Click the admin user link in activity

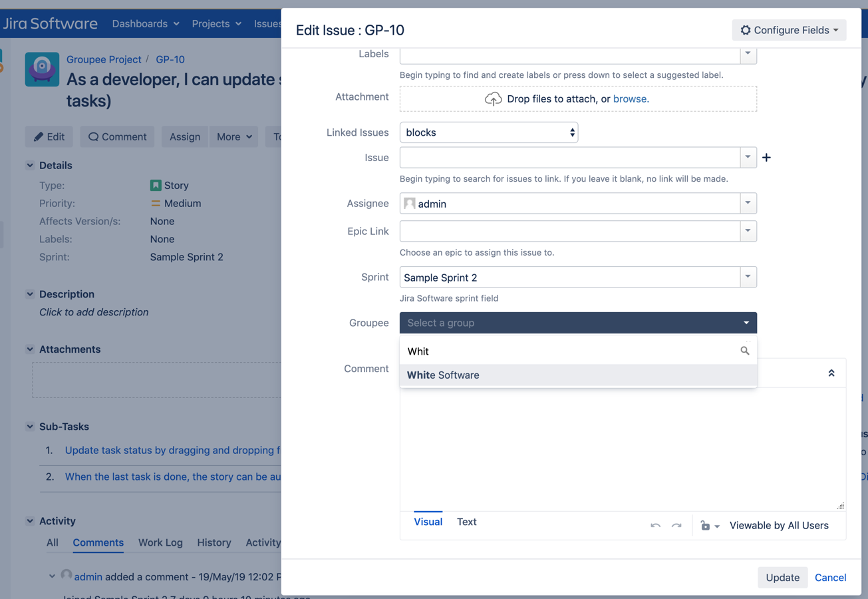88,576
